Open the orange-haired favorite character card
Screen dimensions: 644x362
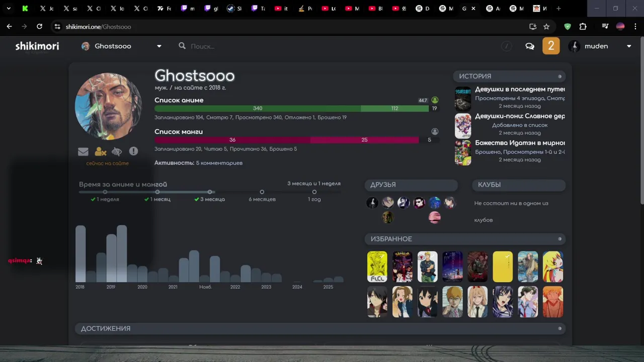point(553,302)
